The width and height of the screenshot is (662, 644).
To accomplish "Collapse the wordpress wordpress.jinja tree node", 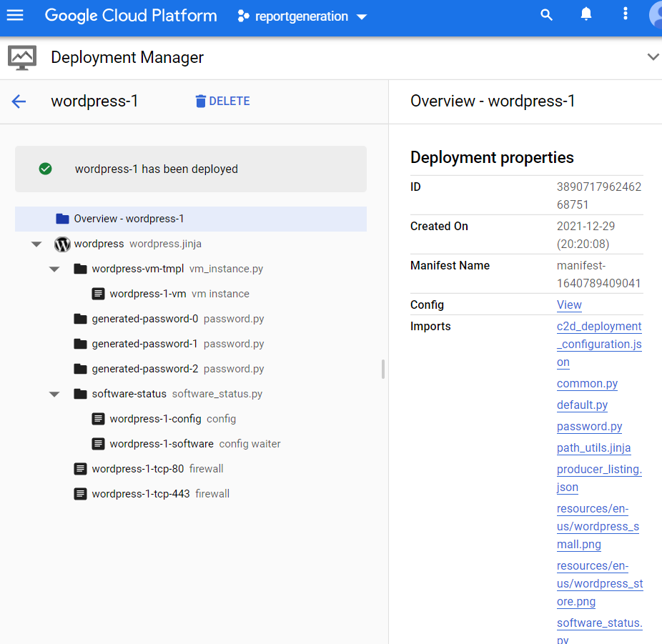I will [36, 244].
